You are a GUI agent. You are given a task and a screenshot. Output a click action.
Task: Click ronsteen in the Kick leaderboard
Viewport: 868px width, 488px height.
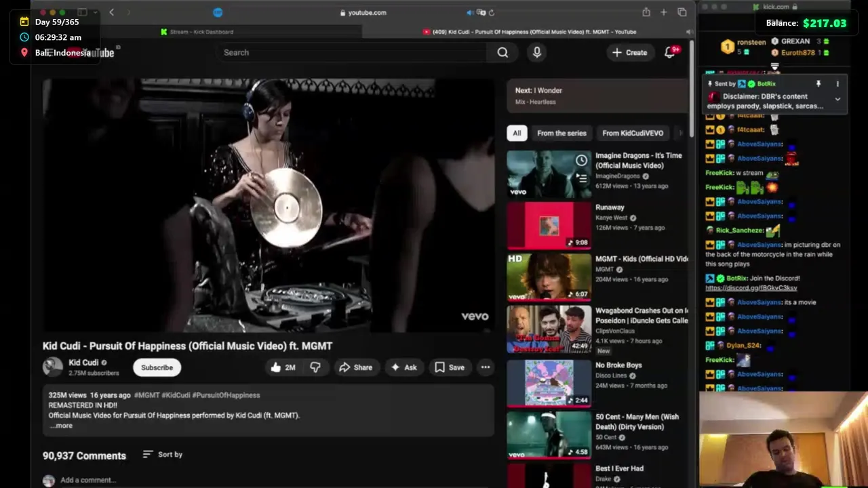[751, 42]
